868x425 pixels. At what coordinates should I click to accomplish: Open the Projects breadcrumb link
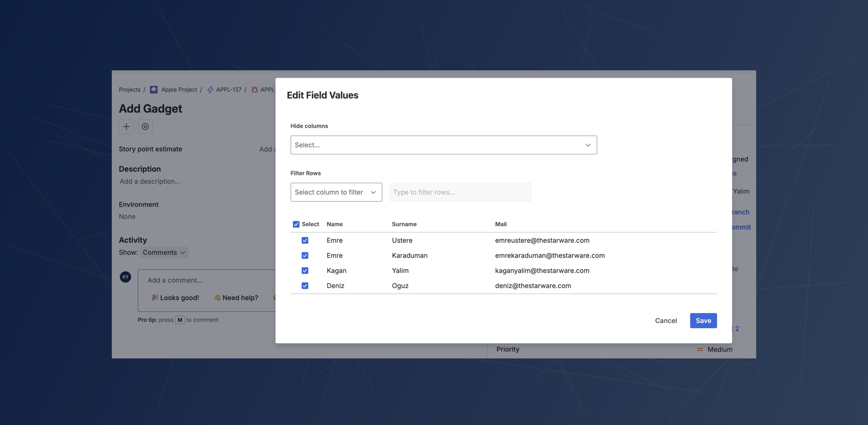[129, 89]
